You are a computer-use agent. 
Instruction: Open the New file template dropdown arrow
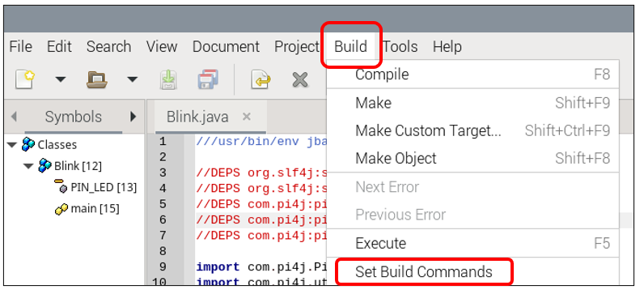[x=61, y=79]
